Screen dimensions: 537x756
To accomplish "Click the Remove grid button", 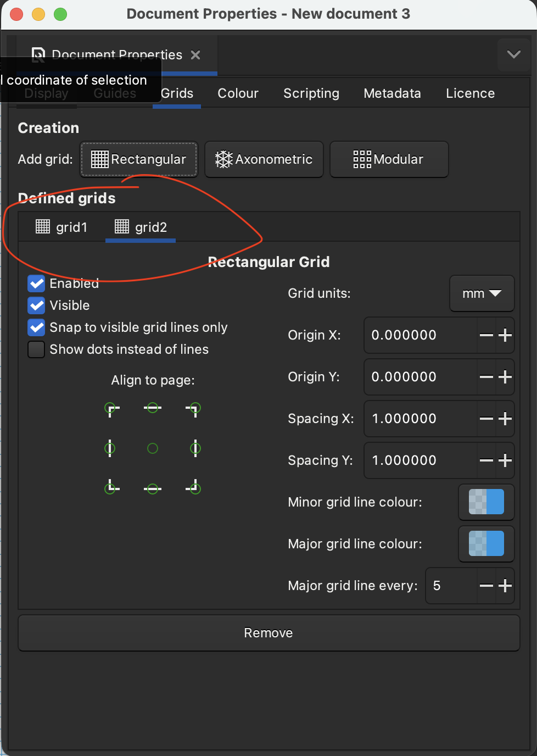I will pyautogui.click(x=268, y=633).
